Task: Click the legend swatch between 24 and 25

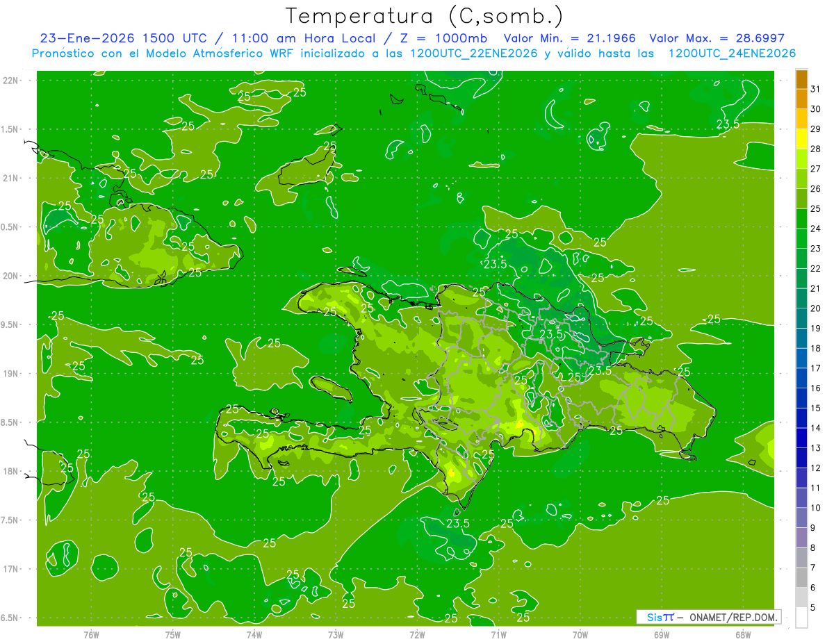Action: coord(801,219)
